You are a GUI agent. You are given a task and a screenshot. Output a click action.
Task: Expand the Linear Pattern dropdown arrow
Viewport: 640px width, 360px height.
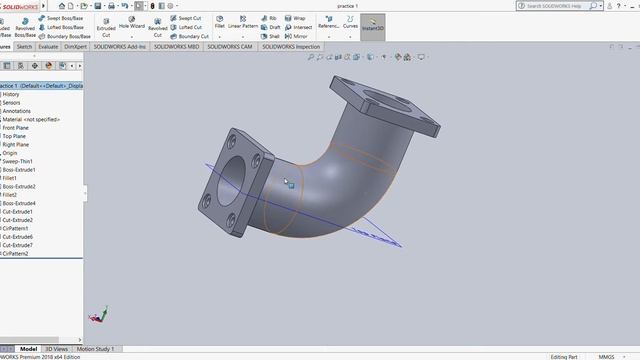(x=243, y=37)
